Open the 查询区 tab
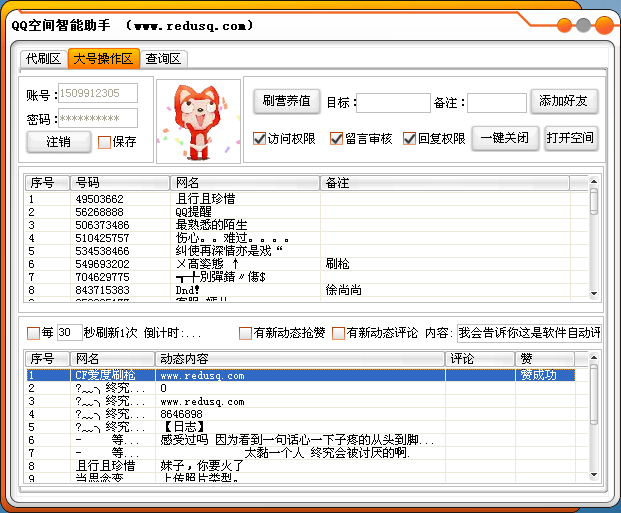The height and width of the screenshot is (513, 621). [163, 59]
